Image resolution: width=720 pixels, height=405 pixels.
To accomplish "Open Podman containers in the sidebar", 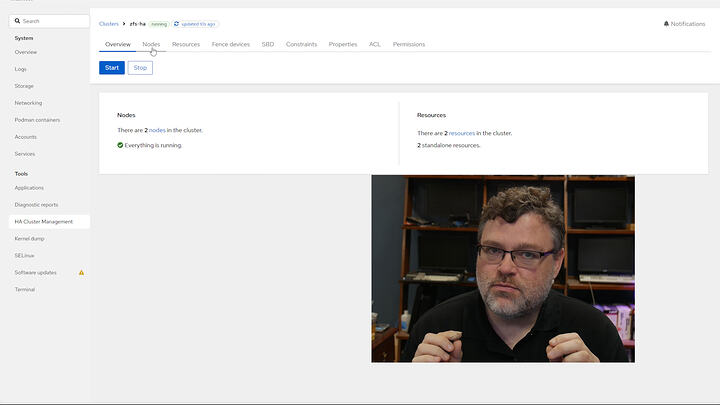I will coord(37,120).
